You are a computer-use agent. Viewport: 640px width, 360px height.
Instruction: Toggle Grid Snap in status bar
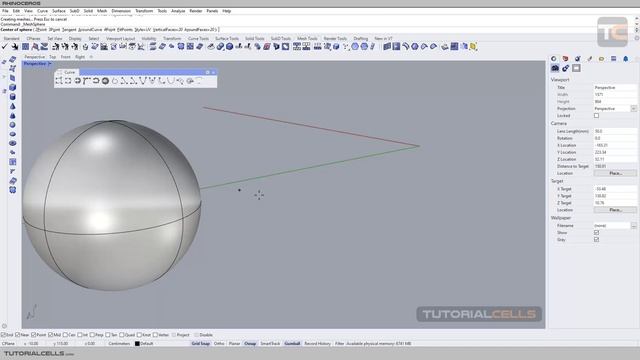pos(201,344)
